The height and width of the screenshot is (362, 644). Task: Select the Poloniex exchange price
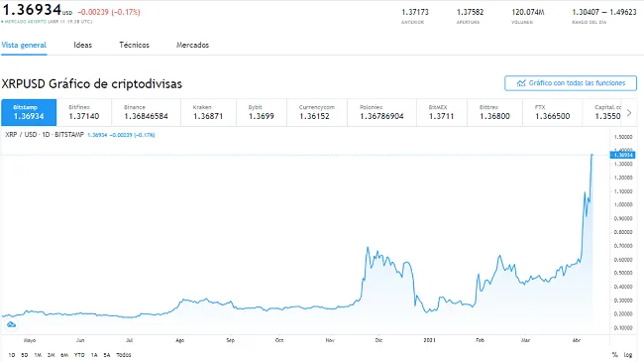pos(381,112)
